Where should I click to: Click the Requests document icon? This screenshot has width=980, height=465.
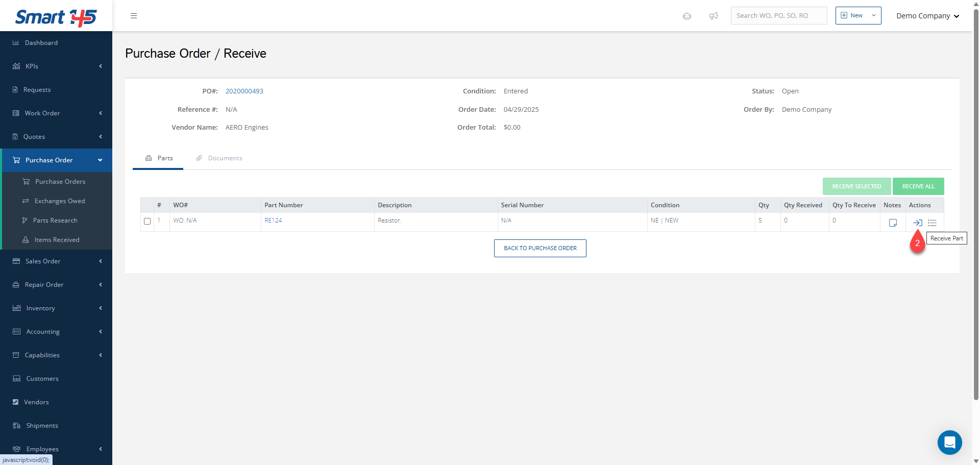pyautogui.click(x=15, y=90)
